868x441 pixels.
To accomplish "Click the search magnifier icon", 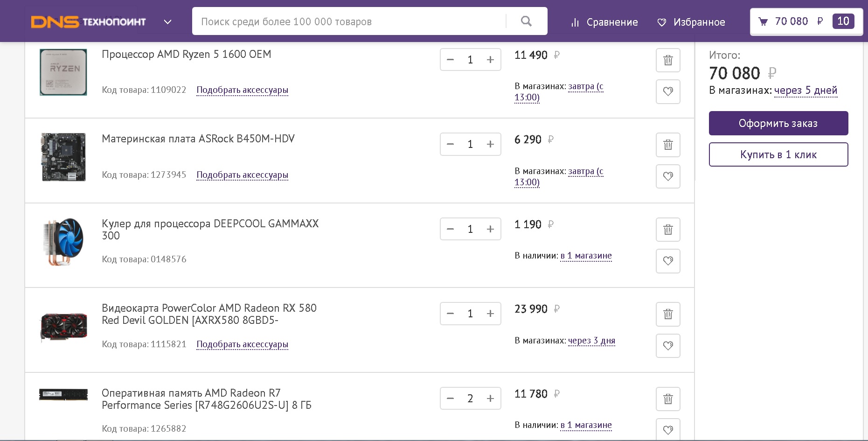I will coord(526,21).
